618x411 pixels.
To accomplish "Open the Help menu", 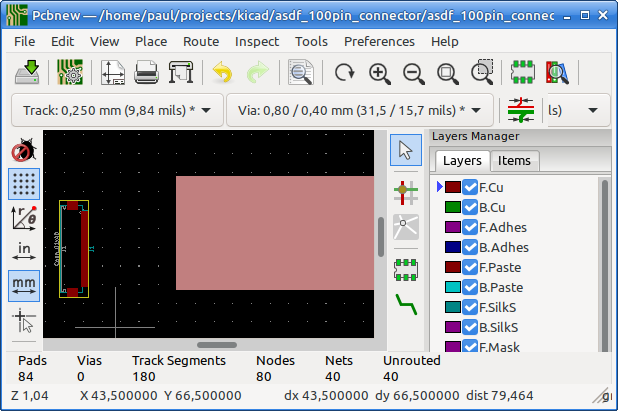I will point(445,41).
